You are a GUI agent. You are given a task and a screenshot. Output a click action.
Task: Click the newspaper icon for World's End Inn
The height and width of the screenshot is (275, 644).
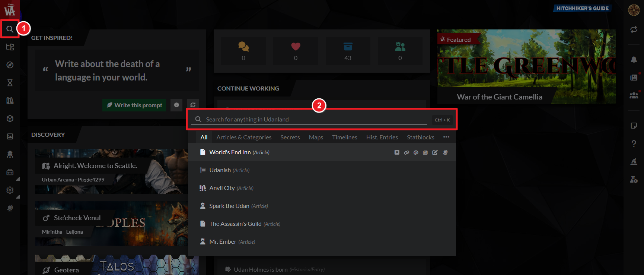(425, 152)
